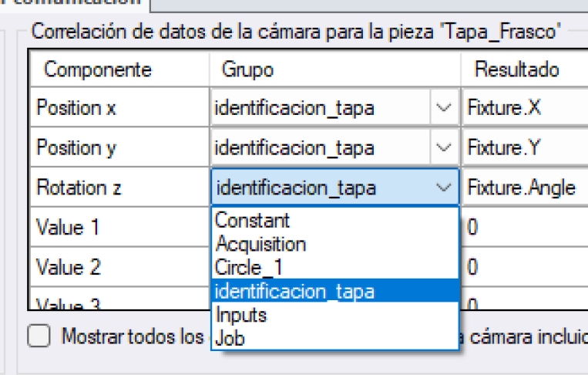Click the Value 1 row label
This screenshot has width=588, height=375.
(69, 228)
